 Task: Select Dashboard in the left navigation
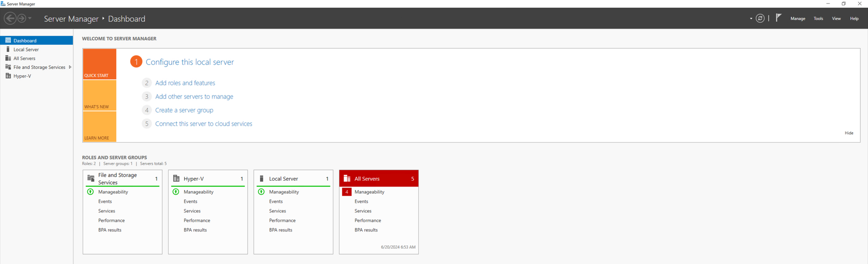pos(37,40)
